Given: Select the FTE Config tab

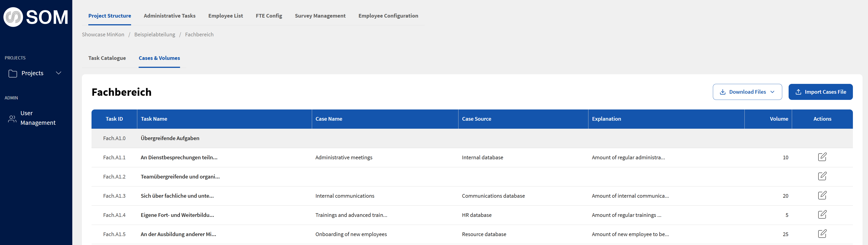Looking at the screenshot, I should [269, 16].
